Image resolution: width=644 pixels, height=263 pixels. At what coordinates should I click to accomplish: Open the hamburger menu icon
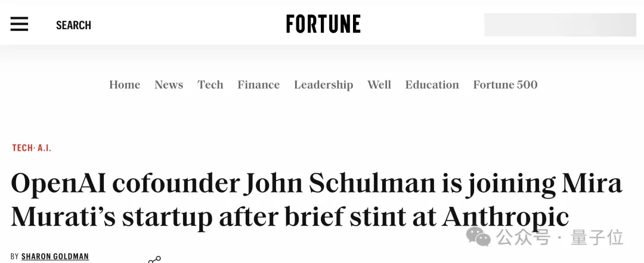[x=19, y=24]
